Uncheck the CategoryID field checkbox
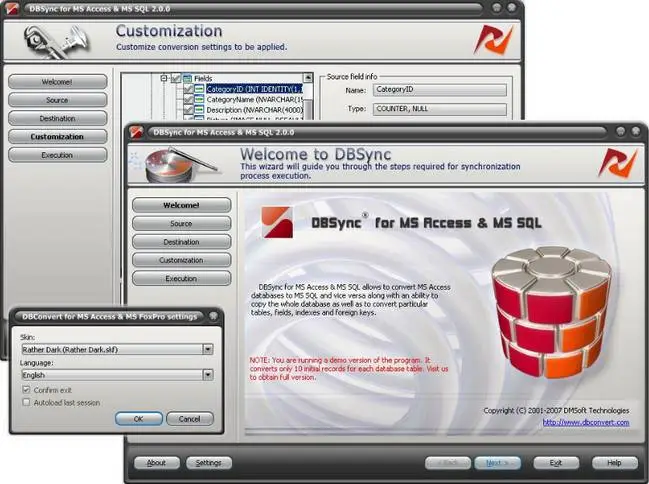649x484 pixels. [x=188, y=89]
